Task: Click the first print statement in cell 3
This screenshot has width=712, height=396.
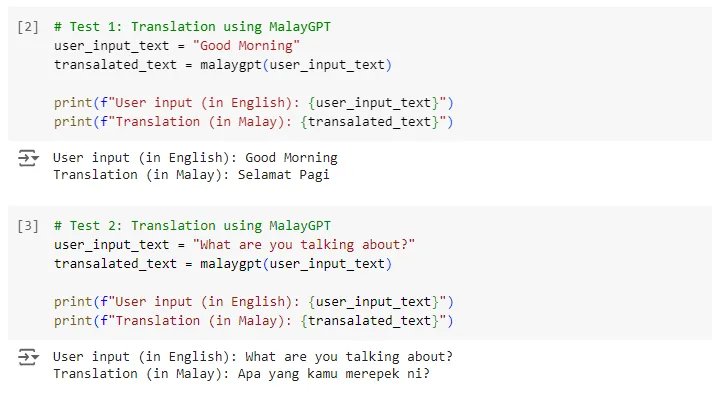Action: 253,302
